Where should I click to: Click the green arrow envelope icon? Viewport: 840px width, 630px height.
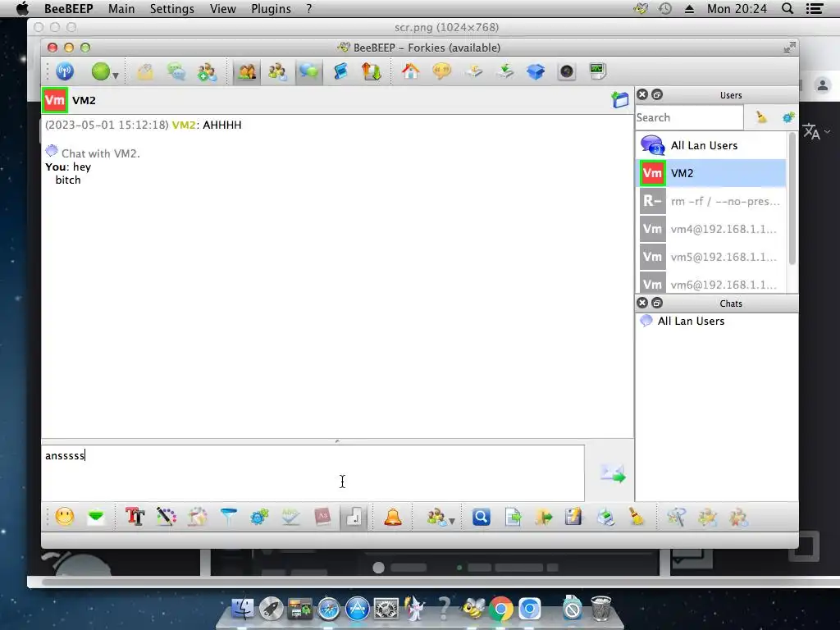(96, 517)
